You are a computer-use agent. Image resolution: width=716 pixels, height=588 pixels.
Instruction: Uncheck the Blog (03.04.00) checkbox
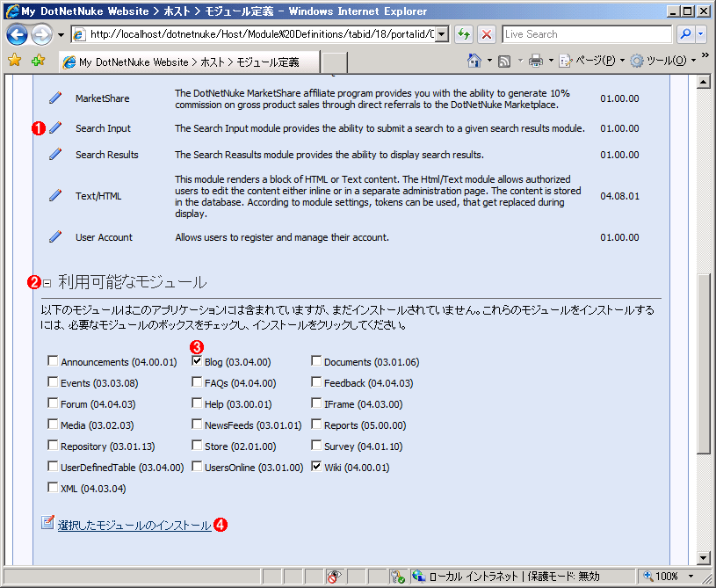pos(197,361)
